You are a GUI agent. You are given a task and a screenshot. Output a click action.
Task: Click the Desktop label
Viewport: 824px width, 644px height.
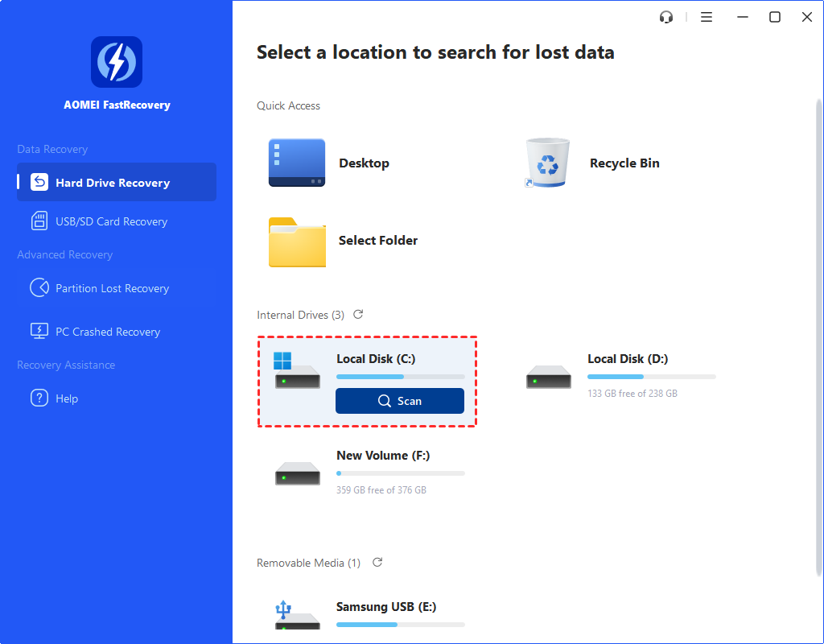click(x=365, y=163)
